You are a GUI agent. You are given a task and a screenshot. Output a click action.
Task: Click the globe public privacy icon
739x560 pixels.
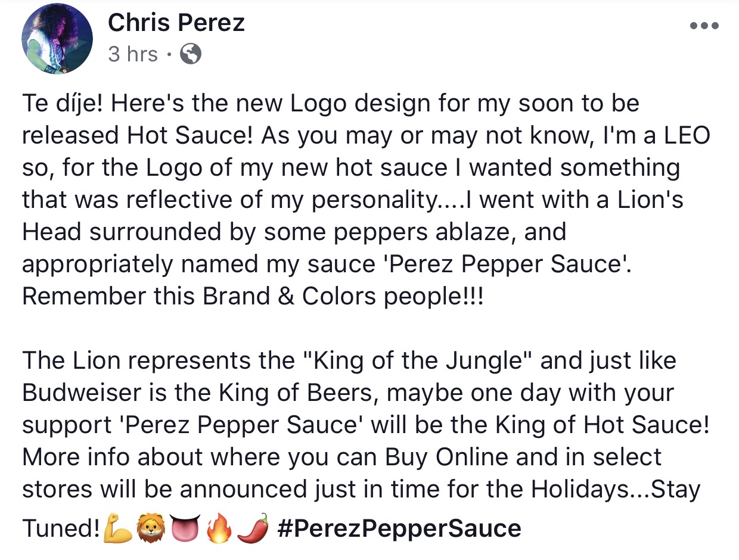[x=191, y=55]
